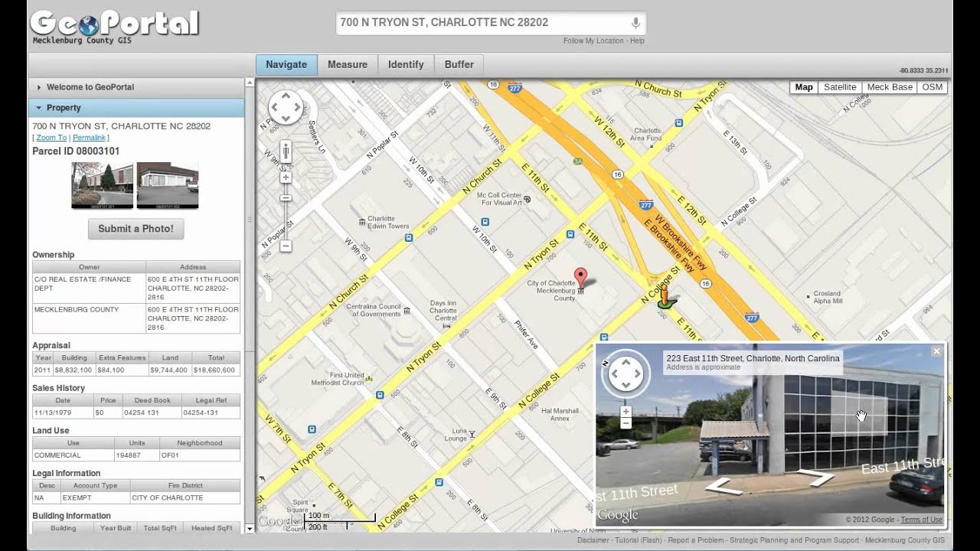Open the Disclaimer link in footer
980x551 pixels.
[x=593, y=540]
